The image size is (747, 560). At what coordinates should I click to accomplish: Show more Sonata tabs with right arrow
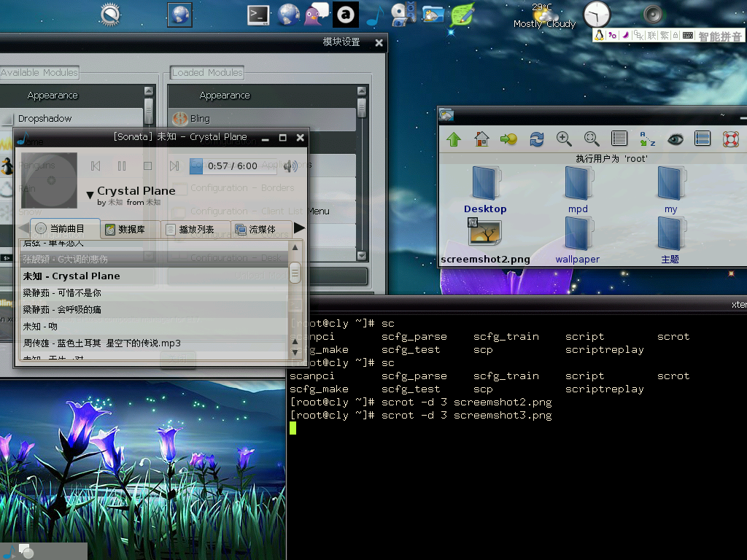click(299, 228)
